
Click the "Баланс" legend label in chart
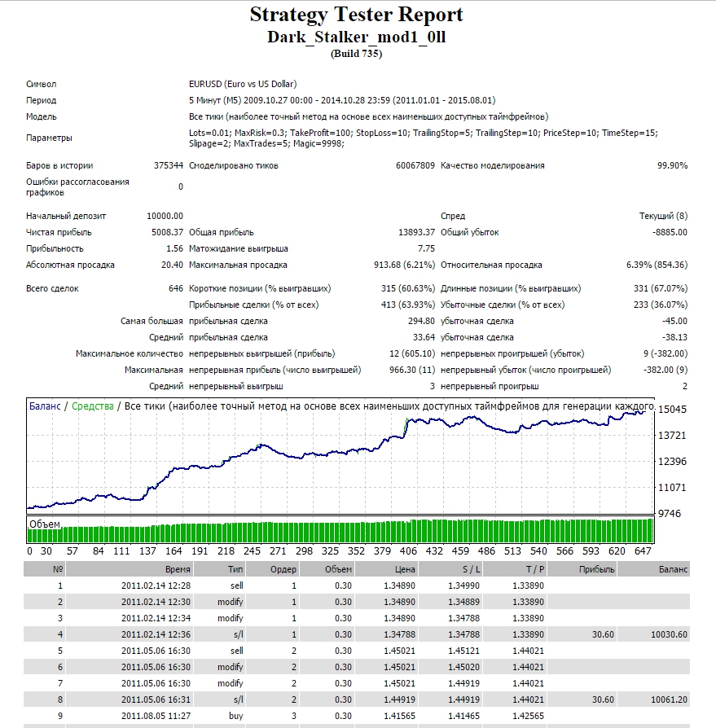tap(45, 406)
